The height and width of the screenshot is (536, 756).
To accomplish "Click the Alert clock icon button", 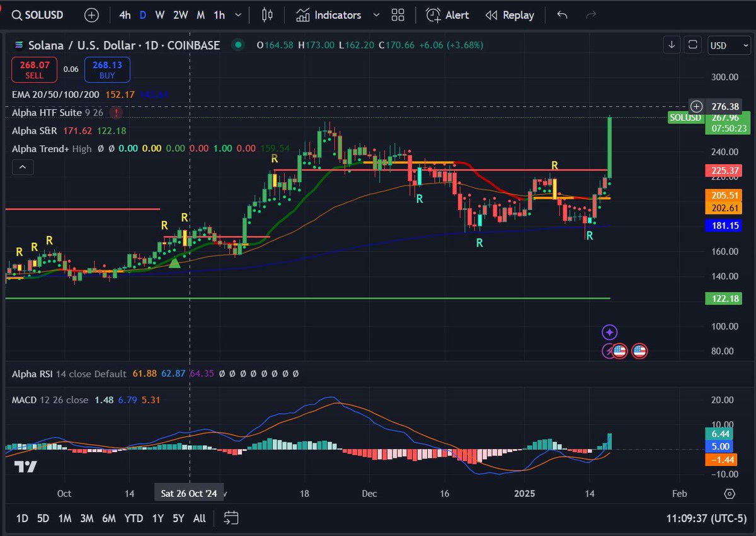I will click(448, 15).
